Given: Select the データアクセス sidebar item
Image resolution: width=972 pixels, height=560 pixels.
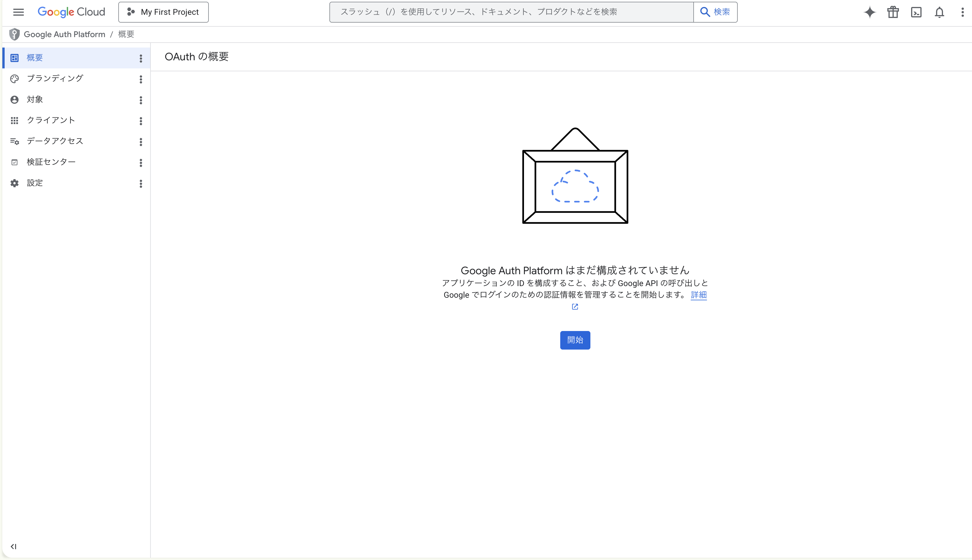Looking at the screenshot, I should (76, 141).
